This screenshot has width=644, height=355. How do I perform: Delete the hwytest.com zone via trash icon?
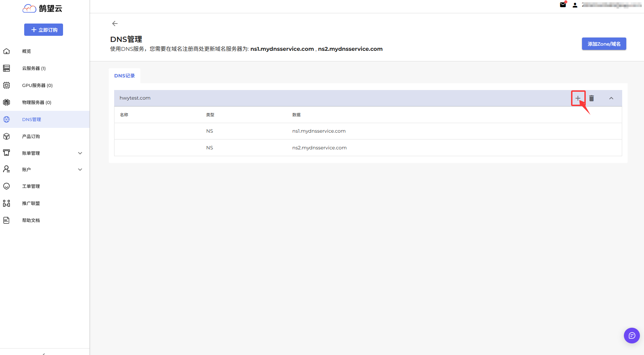[x=592, y=98]
